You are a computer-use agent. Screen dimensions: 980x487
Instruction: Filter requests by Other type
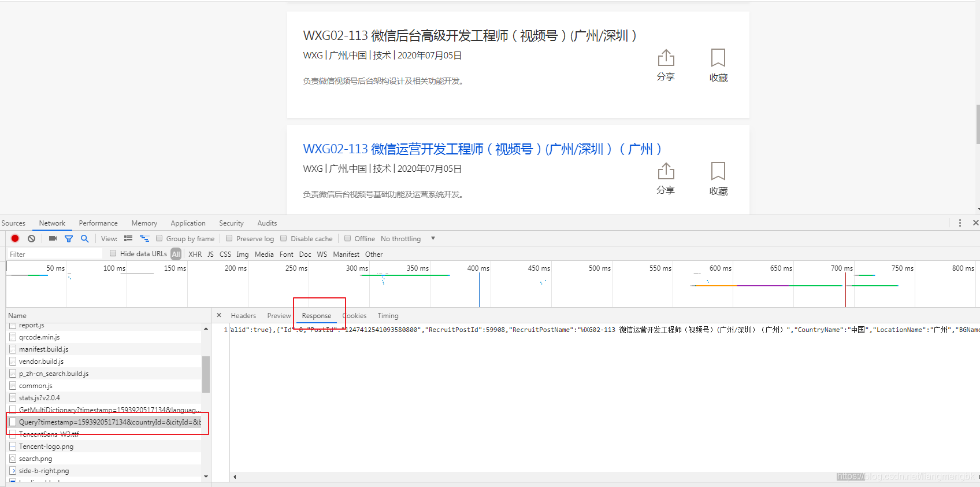pos(374,254)
